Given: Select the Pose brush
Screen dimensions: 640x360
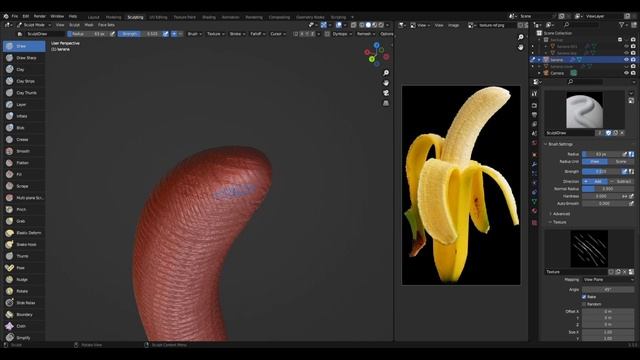Looking at the screenshot, I should point(24,268).
